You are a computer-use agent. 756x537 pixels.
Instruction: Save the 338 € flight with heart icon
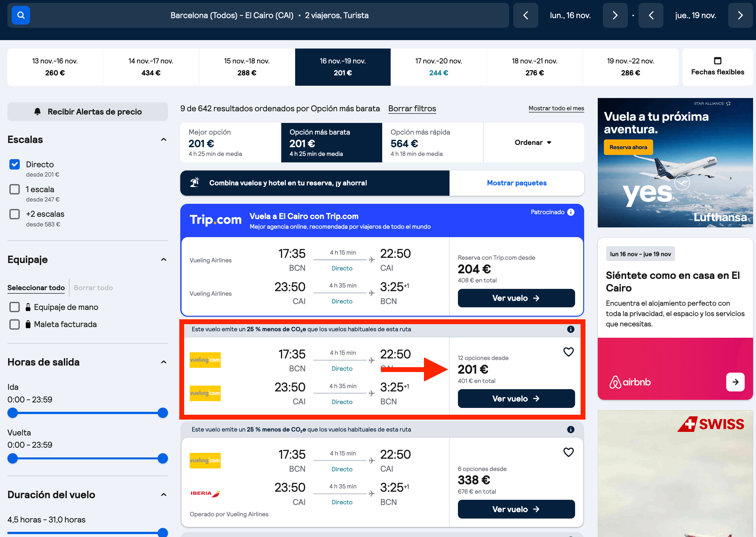pyautogui.click(x=569, y=452)
